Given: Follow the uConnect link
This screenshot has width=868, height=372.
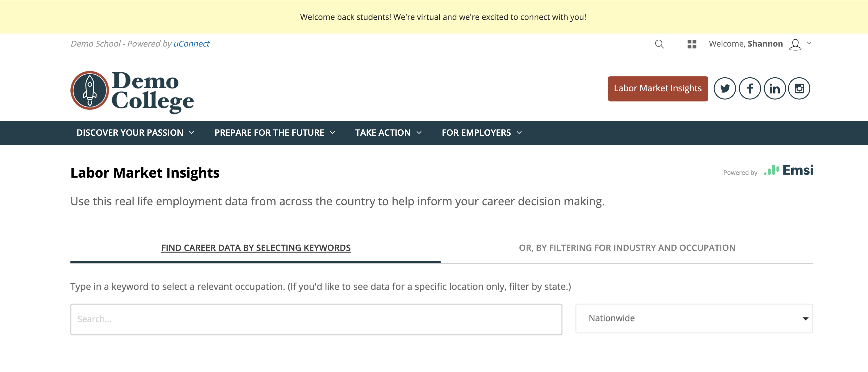Looking at the screenshot, I should 191,44.
